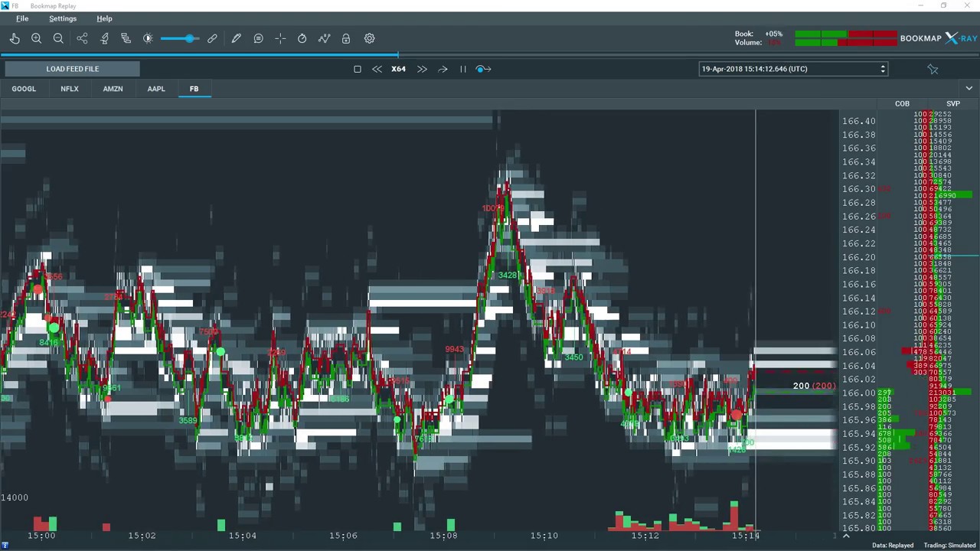Switch to the NFLX tab

[70, 89]
